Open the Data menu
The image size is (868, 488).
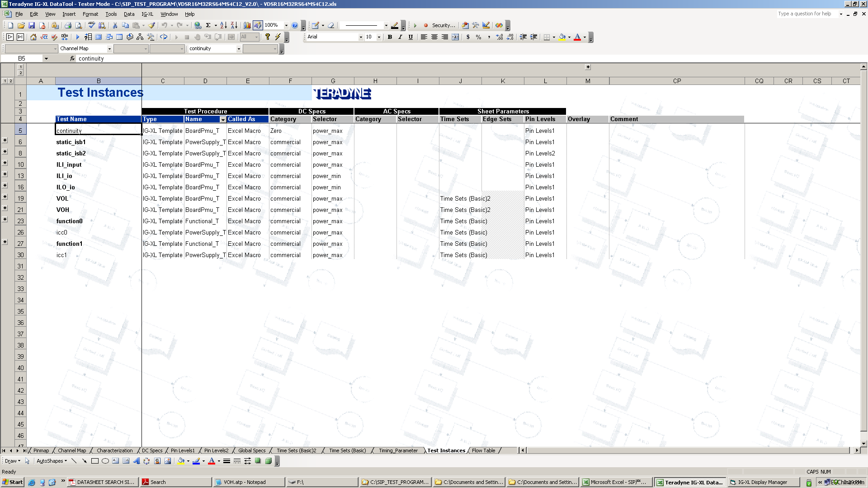(x=129, y=14)
